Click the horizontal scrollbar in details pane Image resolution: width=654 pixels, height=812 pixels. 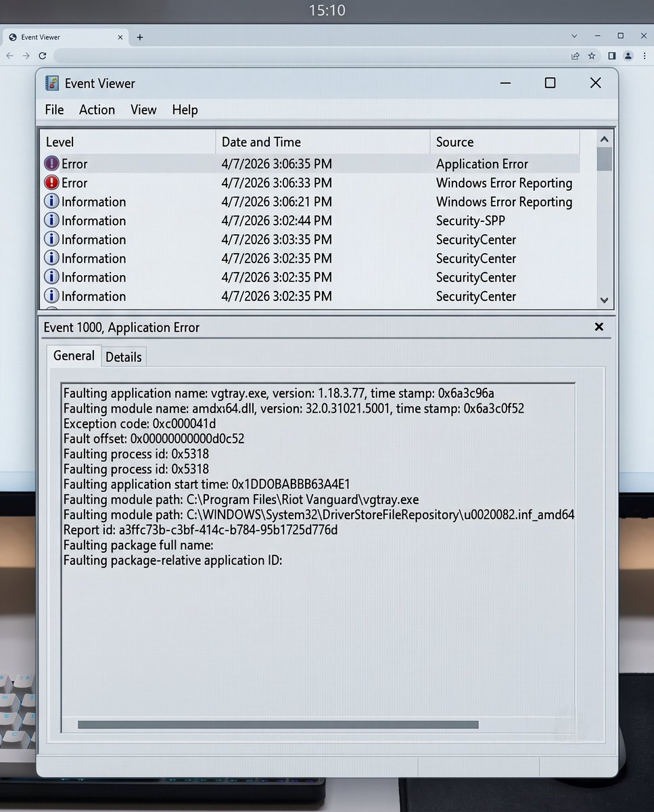coord(278,725)
